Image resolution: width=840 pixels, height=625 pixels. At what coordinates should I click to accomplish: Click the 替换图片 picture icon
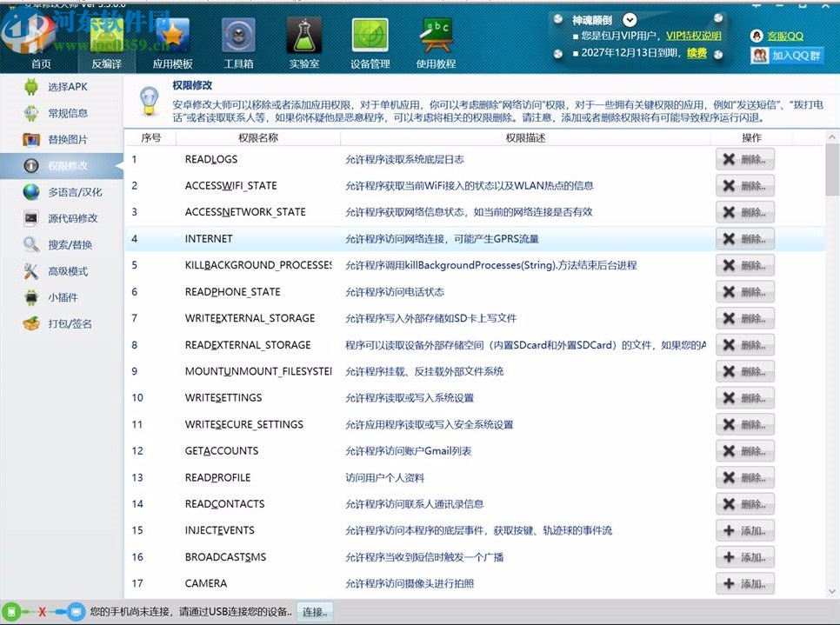(x=31, y=139)
